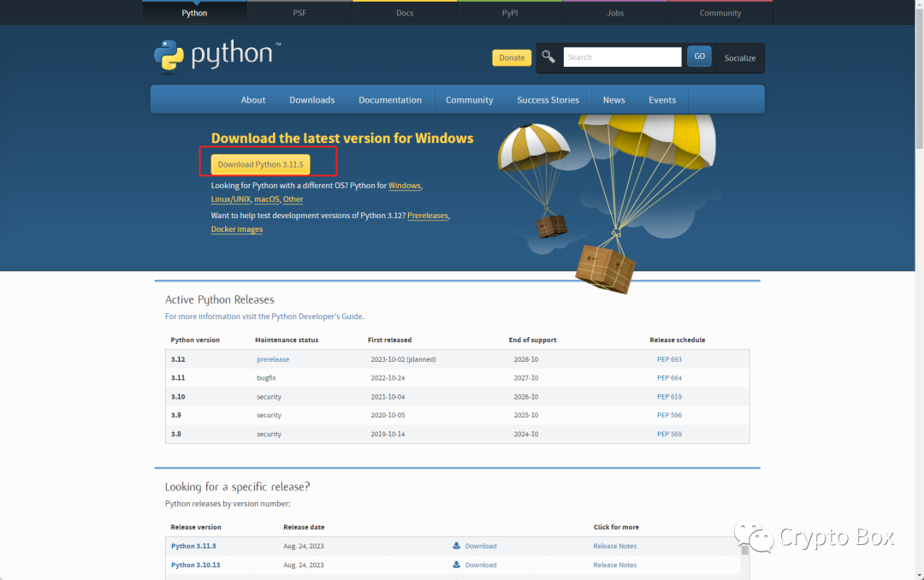Viewport: 924px width, 580px height.
Task: Open the News menu
Action: 613,100
